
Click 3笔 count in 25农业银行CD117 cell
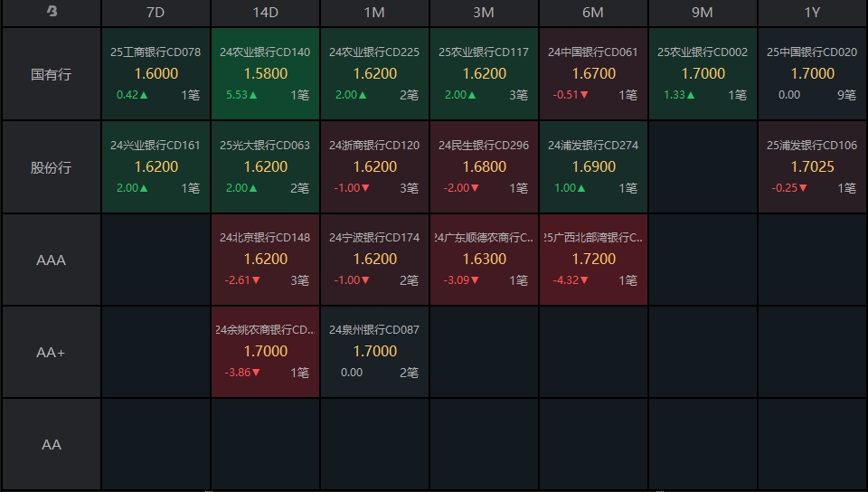tap(519, 95)
